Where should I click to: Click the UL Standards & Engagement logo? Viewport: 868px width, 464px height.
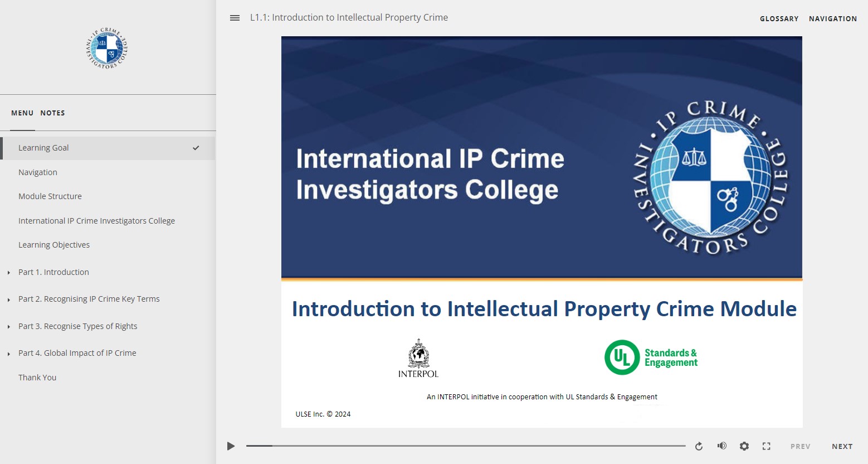click(651, 357)
